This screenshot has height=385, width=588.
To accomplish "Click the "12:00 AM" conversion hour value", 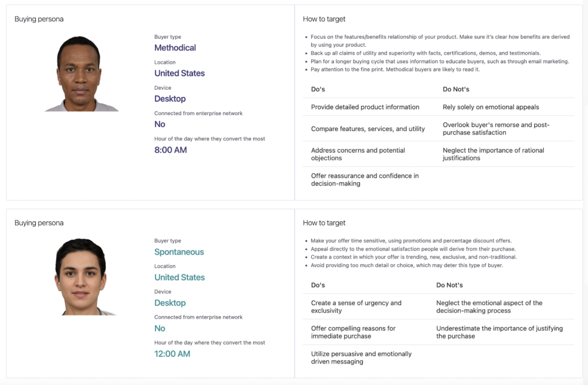I will tap(172, 353).
